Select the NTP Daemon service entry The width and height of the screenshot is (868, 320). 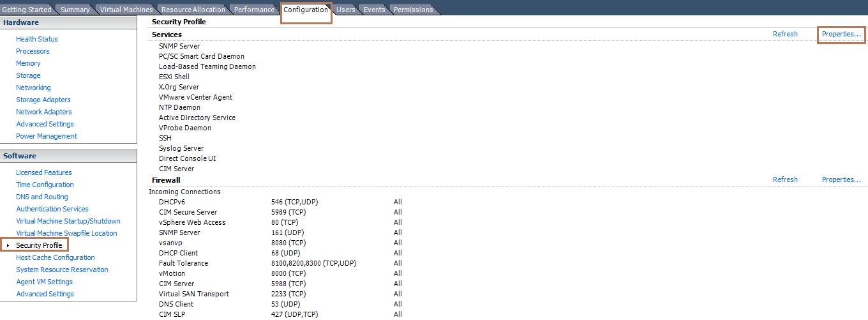click(179, 107)
